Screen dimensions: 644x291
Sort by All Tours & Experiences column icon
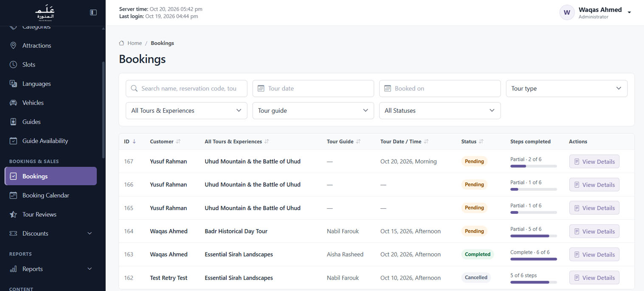point(267,141)
